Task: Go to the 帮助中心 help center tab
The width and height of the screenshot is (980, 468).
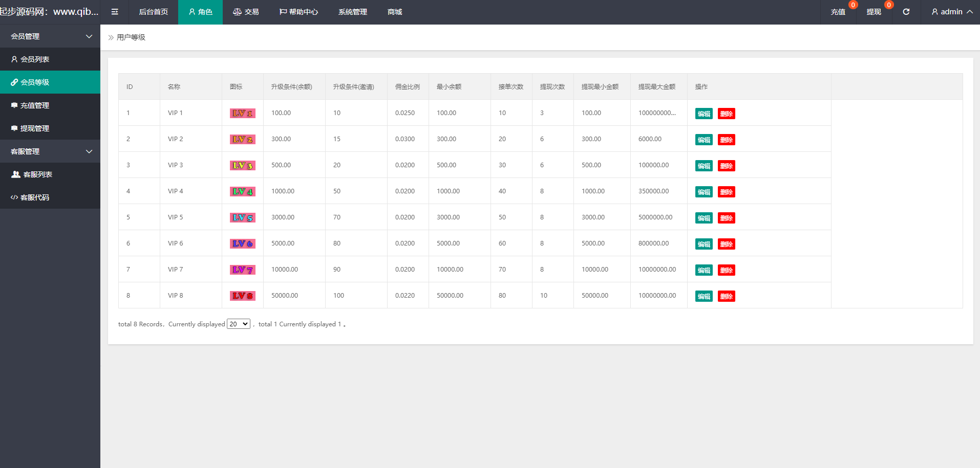Action: click(299, 12)
